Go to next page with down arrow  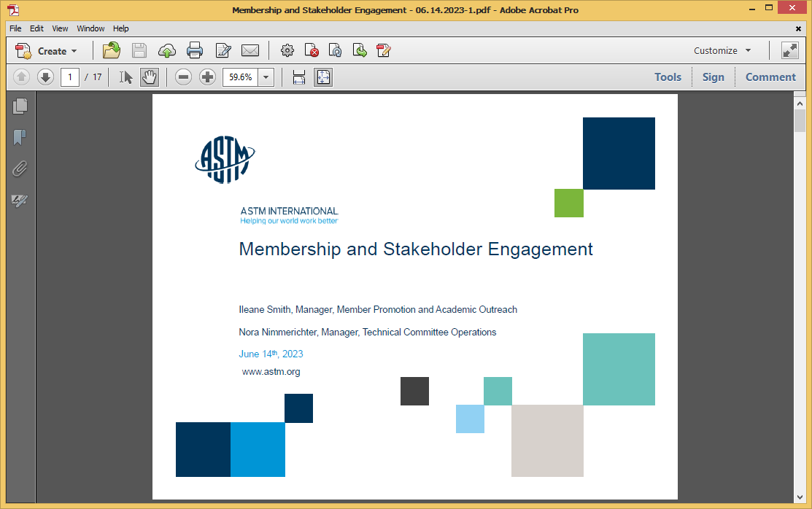click(45, 77)
